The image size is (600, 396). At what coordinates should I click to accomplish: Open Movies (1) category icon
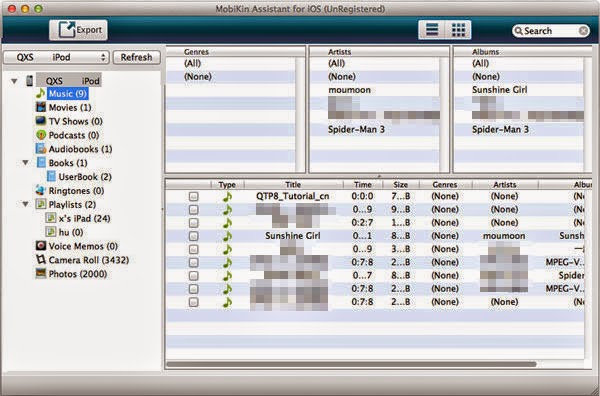coord(41,107)
